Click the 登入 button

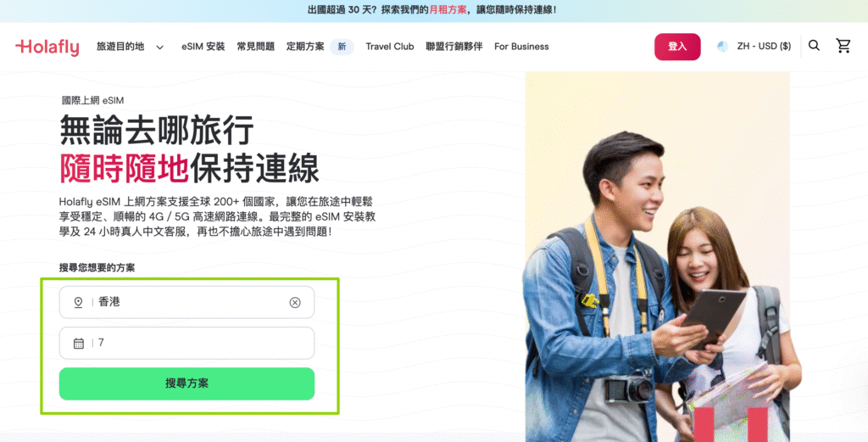click(x=677, y=47)
